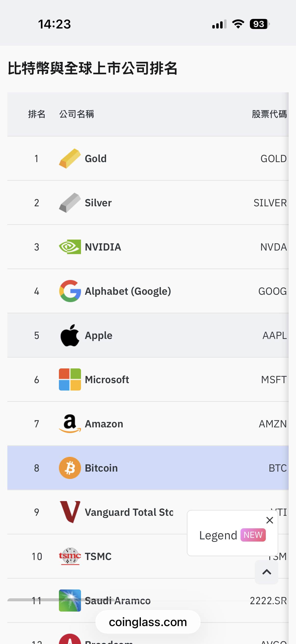Sort by 公司名稱 column header
The width and height of the screenshot is (296, 644).
76,114
